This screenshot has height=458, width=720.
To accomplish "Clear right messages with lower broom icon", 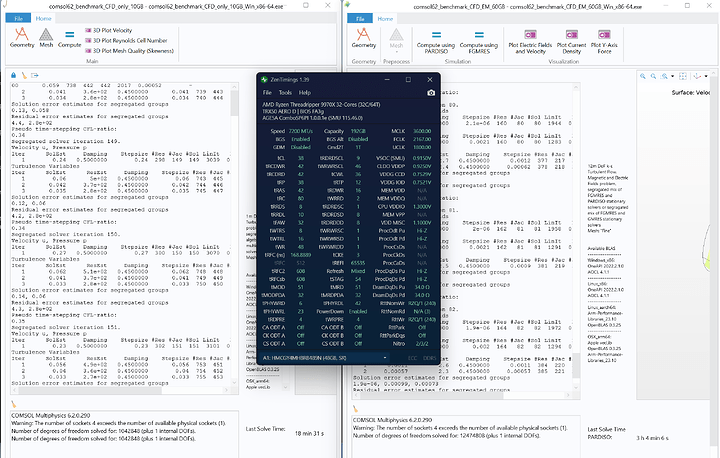I will (x=355, y=408).
